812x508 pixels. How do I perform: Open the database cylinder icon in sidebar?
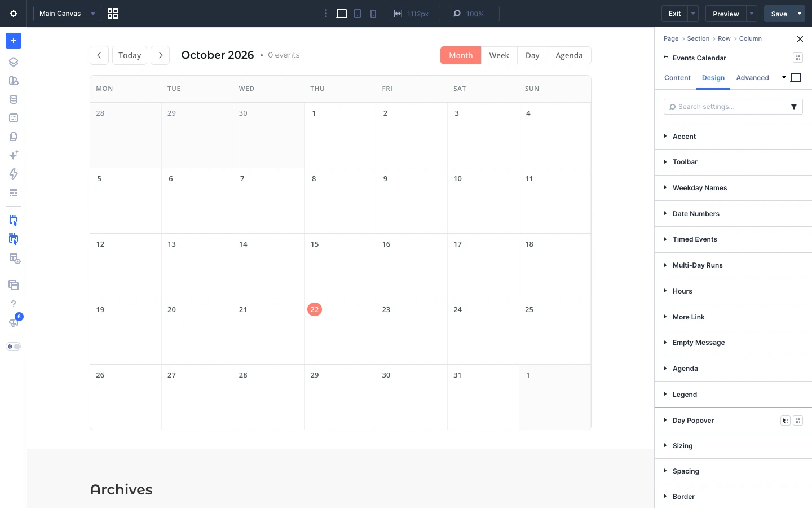click(14, 99)
